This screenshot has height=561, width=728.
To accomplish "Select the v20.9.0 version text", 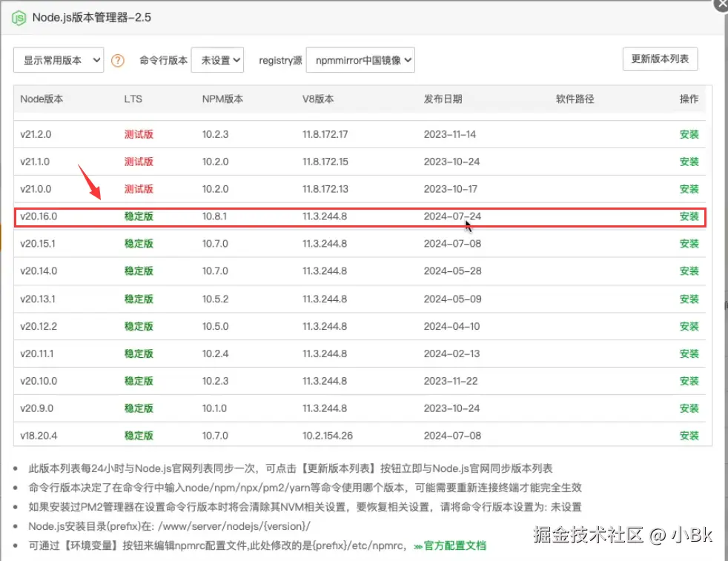I will [36, 408].
